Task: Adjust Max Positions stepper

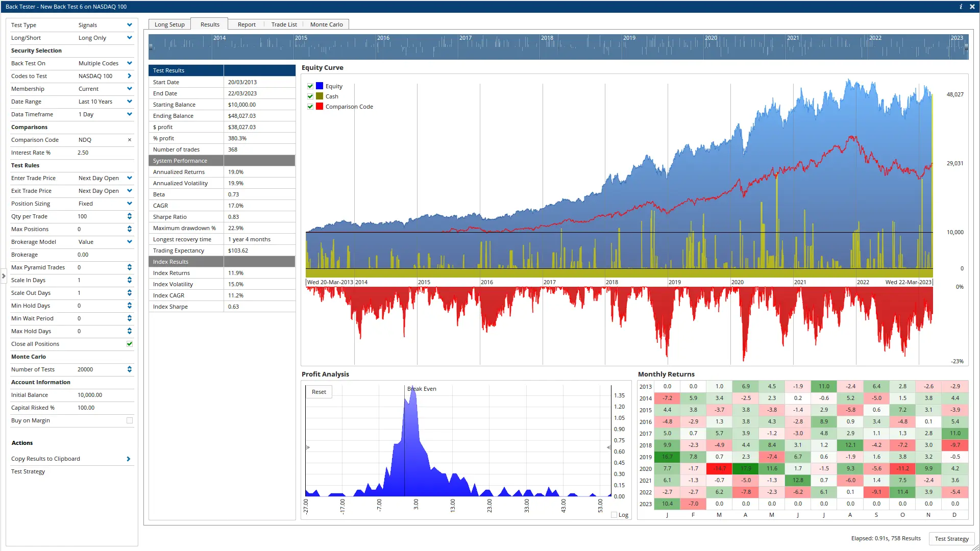Action: (x=130, y=229)
